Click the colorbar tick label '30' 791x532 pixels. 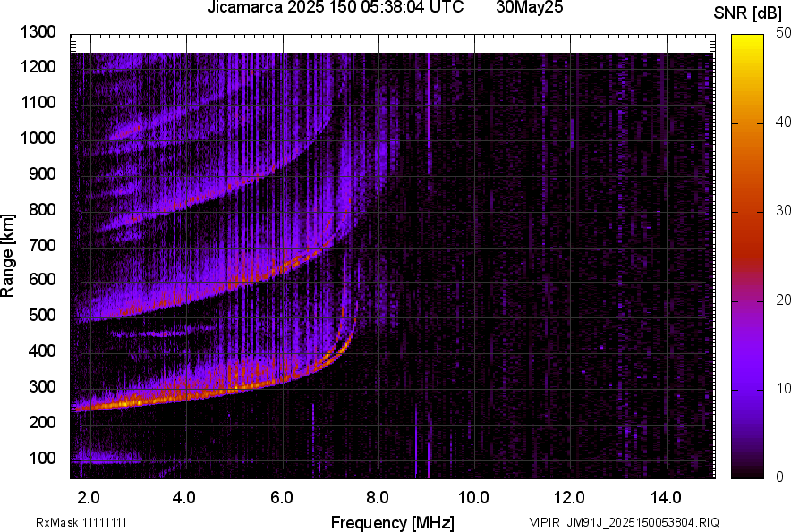tap(783, 210)
